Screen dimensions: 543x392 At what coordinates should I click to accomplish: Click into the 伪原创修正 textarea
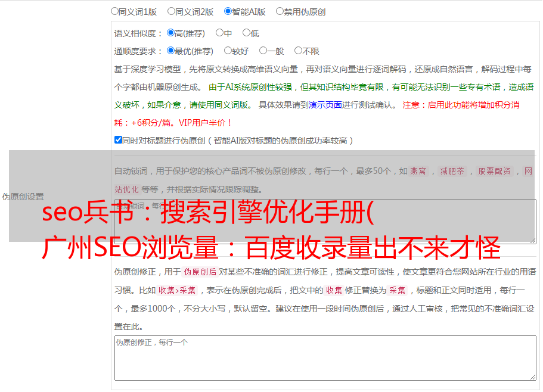pyautogui.click(x=325, y=358)
